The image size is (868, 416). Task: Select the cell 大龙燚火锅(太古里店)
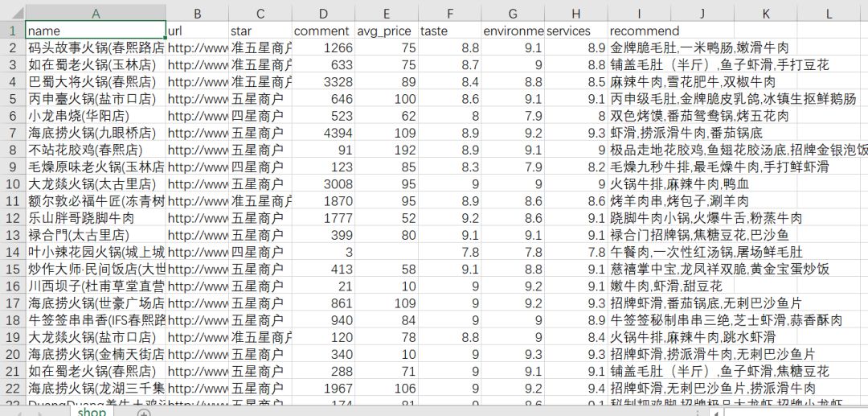[96, 184]
